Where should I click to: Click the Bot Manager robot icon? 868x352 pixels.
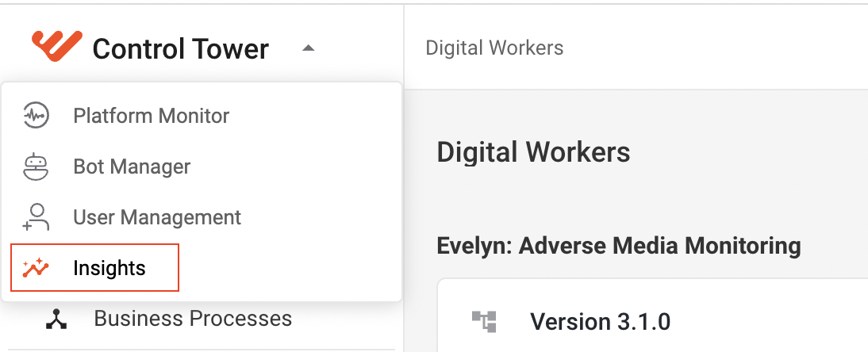pyautogui.click(x=36, y=166)
